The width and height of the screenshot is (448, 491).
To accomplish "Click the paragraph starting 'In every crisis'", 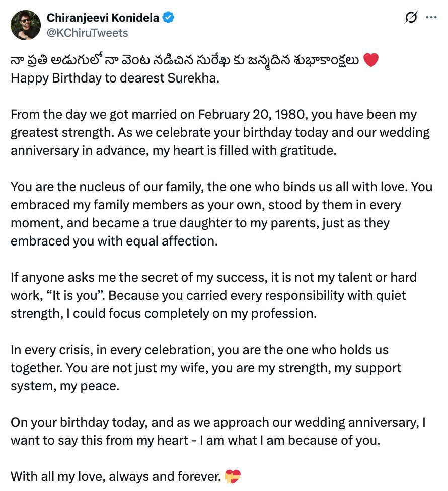I will 205,367.
